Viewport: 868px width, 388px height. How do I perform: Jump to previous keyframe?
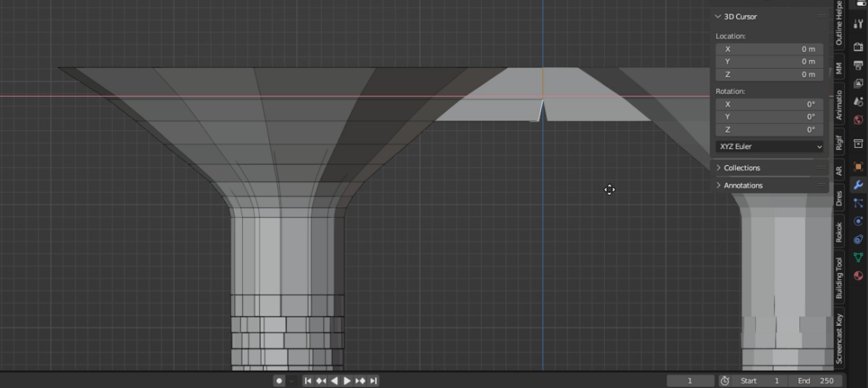[320, 381]
